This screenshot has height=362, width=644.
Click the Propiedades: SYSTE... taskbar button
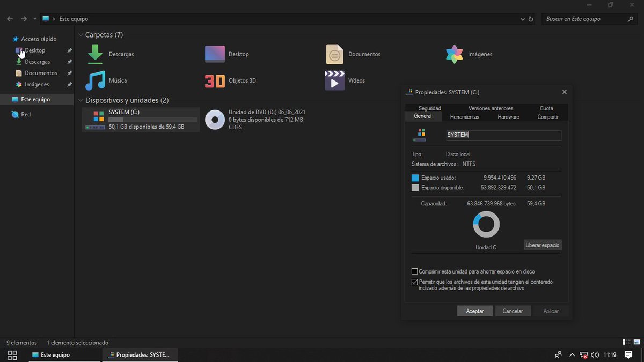pyautogui.click(x=140, y=355)
